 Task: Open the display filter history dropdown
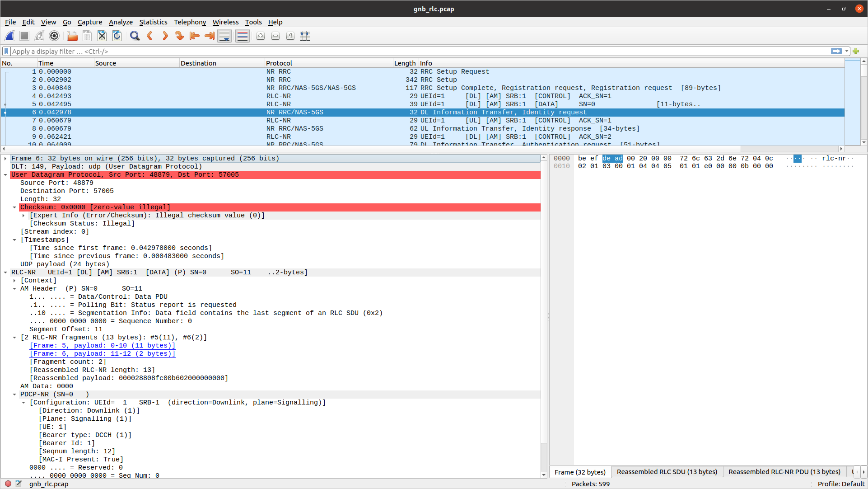click(x=847, y=52)
